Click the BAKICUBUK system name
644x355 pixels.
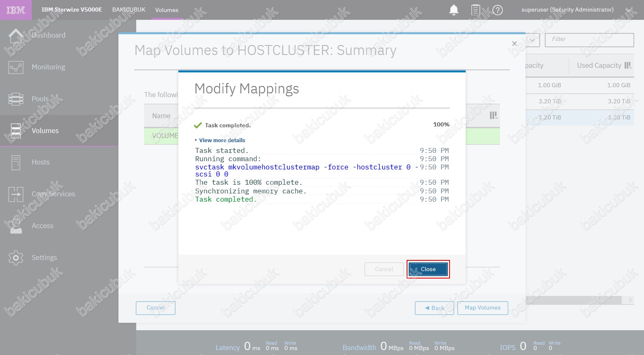click(129, 10)
